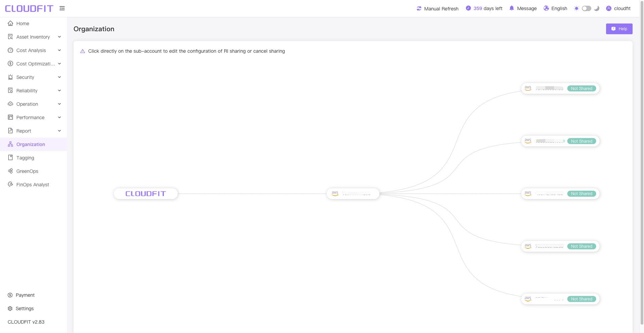Click the Home house icon
This screenshot has width=644, height=333.
pos(10,23)
